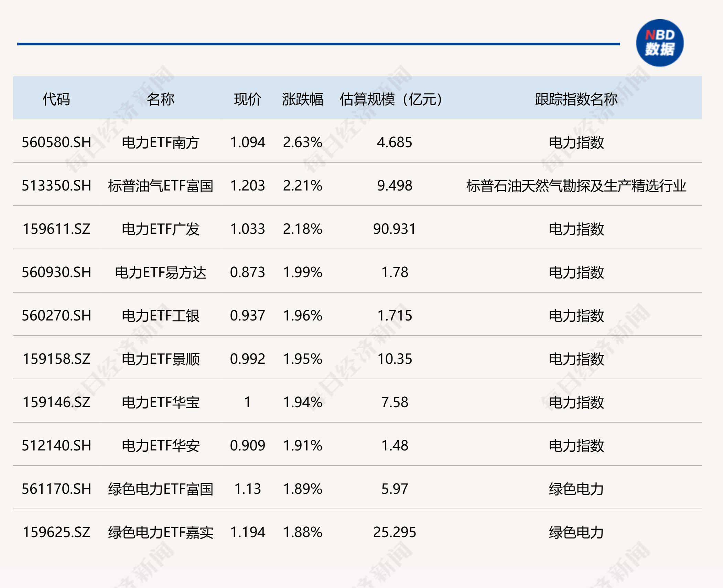Click the price 1.203
The width and height of the screenshot is (723, 588).
(248, 186)
